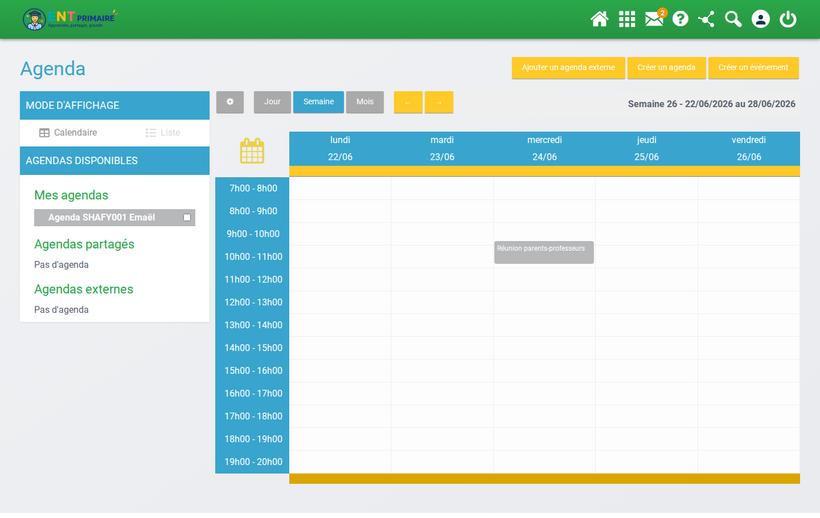Click the 12h00 - 13h00 time slot label
The height and width of the screenshot is (518, 820).
pyautogui.click(x=253, y=302)
